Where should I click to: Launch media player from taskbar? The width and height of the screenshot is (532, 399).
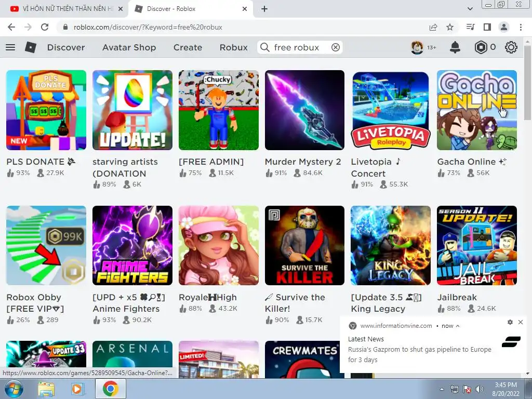77,389
